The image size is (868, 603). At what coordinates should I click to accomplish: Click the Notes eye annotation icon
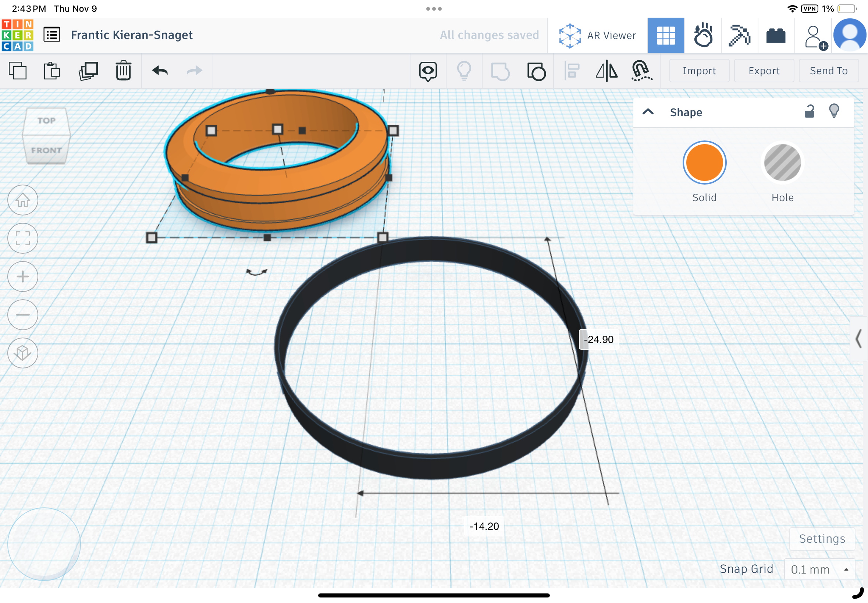(427, 71)
